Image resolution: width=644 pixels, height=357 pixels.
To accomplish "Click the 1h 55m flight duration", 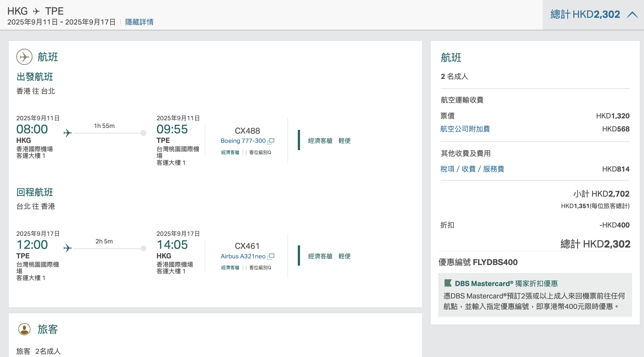I will [x=104, y=126].
